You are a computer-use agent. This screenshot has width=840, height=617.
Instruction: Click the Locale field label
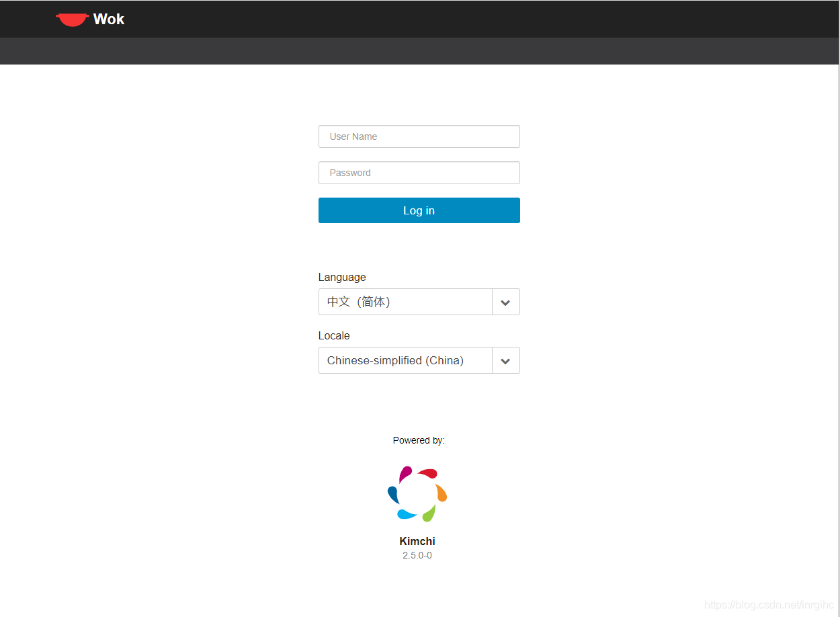[x=334, y=335]
